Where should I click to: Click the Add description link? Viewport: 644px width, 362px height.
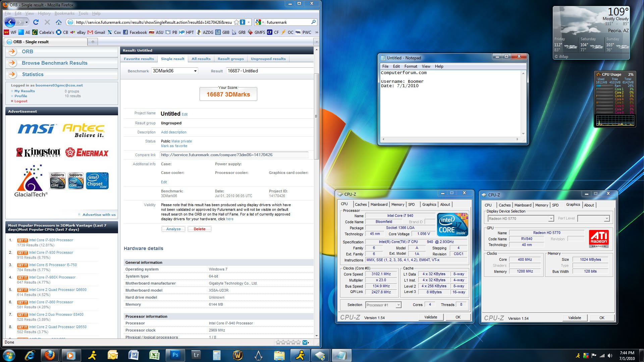click(173, 132)
